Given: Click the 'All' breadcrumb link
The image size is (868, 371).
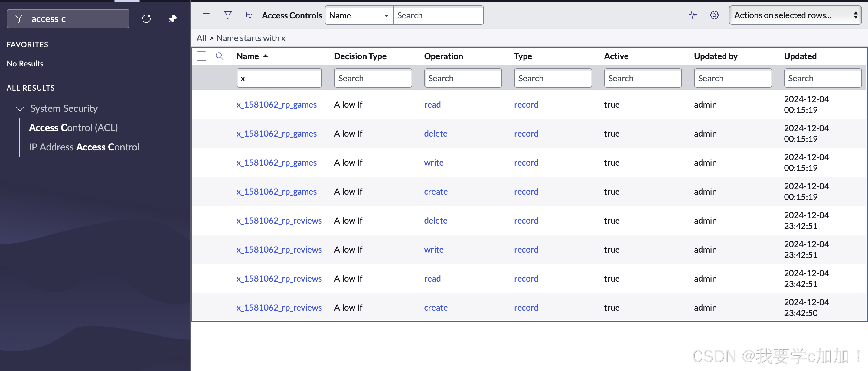Looking at the screenshot, I should pos(201,38).
